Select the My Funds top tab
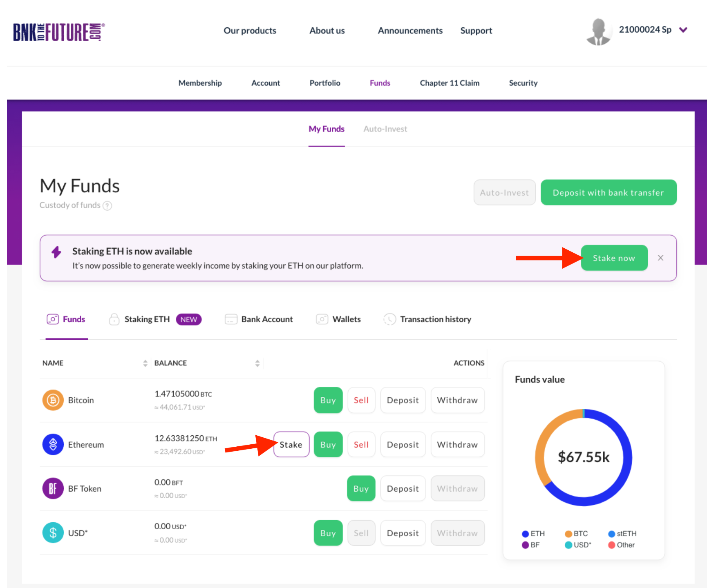This screenshot has height=588, width=707. pyautogui.click(x=327, y=129)
